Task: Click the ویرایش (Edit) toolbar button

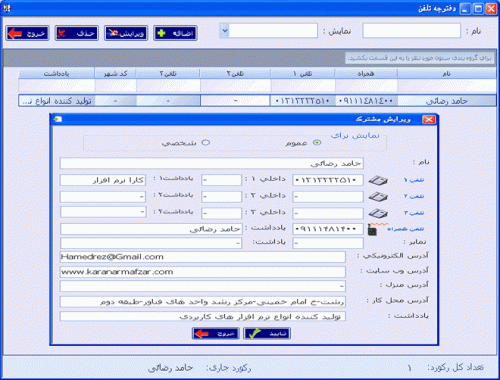Action: (126, 33)
